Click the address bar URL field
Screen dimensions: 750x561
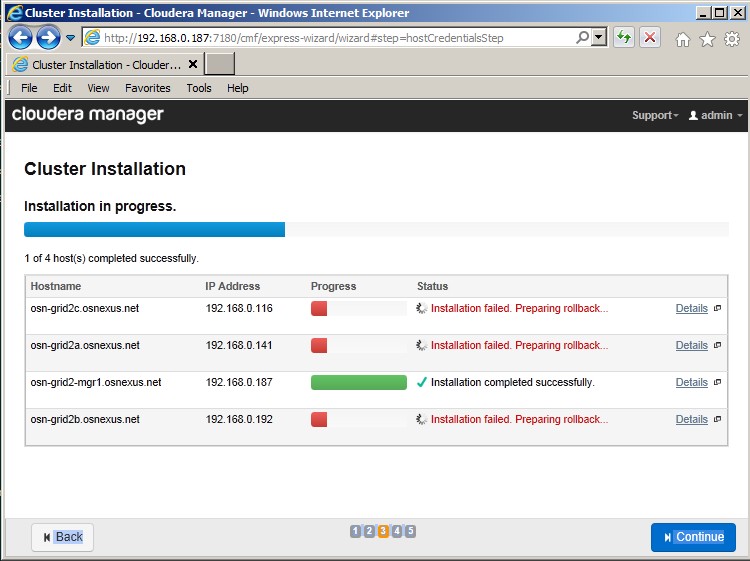click(329, 38)
